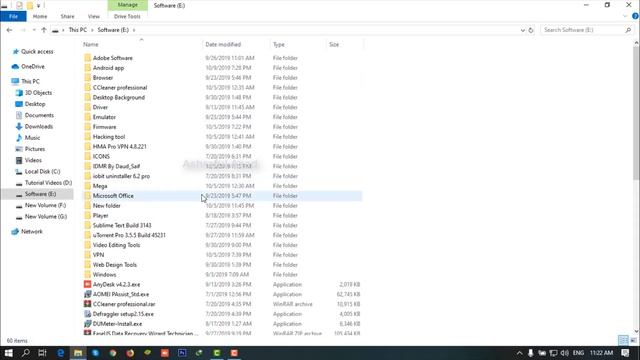
Task: Open the notification Action Center
Action: pyautogui.click(x=625, y=353)
